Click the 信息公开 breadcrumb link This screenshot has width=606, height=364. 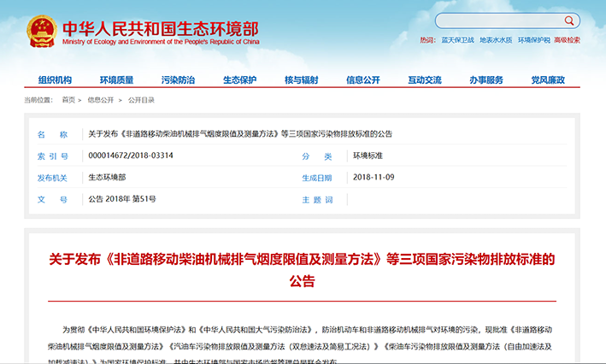pos(100,100)
